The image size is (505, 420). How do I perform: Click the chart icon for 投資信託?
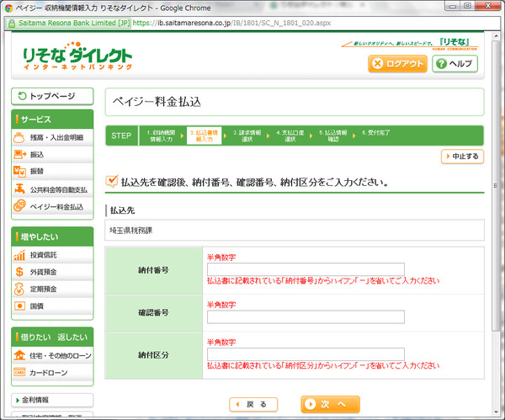[x=19, y=255]
